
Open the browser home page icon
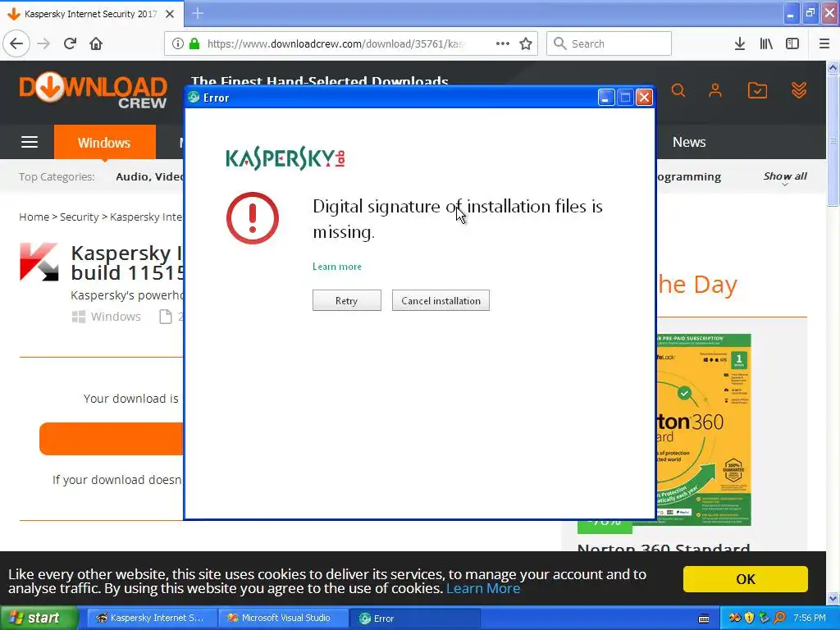click(x=96, y=43)
